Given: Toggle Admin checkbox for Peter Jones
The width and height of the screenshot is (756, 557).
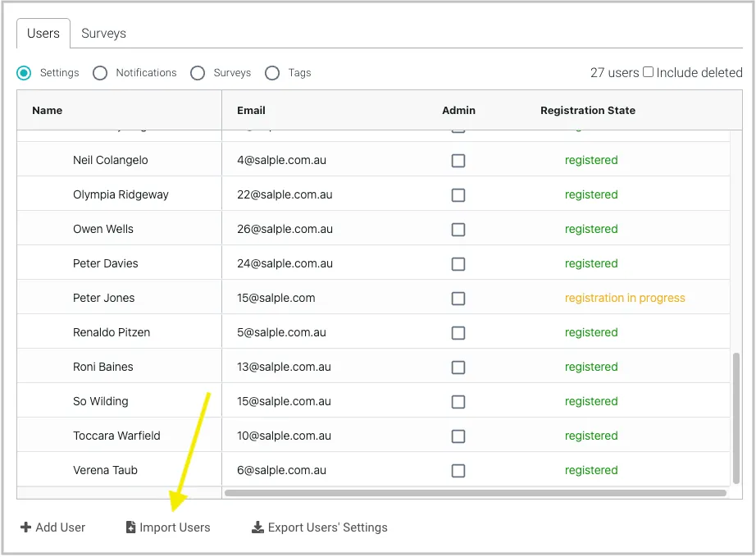Looking at the screenshot, I should [458, 299].
